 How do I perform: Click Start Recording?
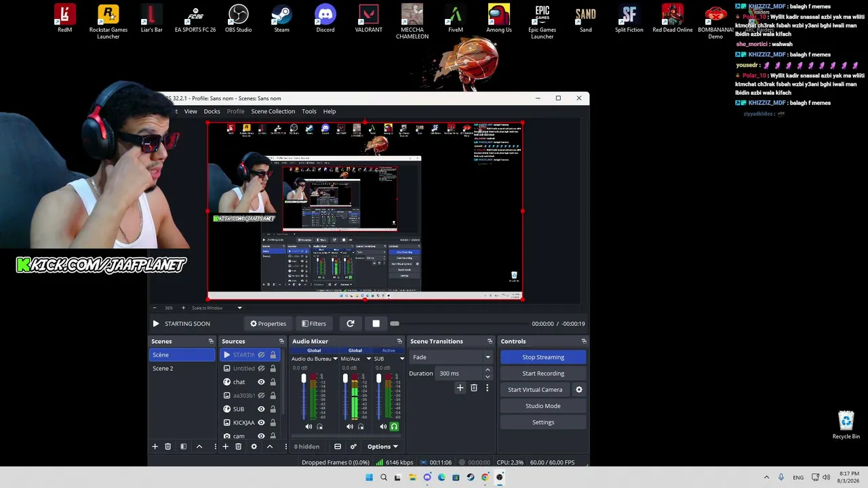click(543, 373)
